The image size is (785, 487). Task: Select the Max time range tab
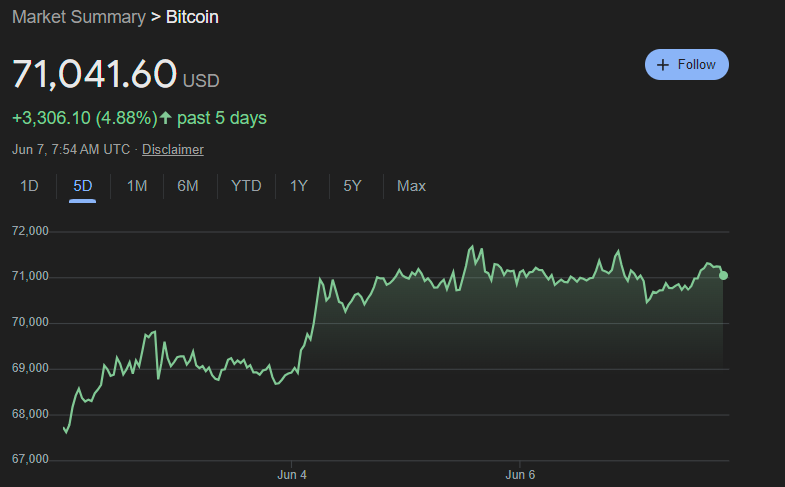[411, 186]
